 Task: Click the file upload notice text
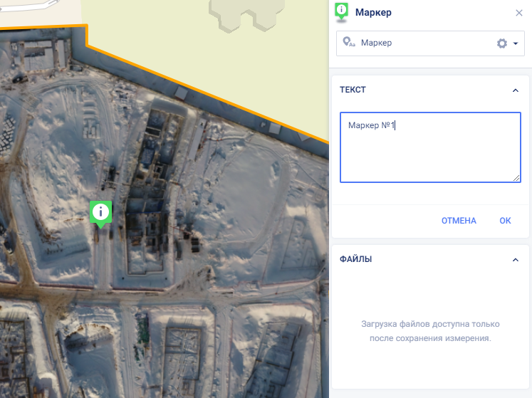(x=430, y=331)
